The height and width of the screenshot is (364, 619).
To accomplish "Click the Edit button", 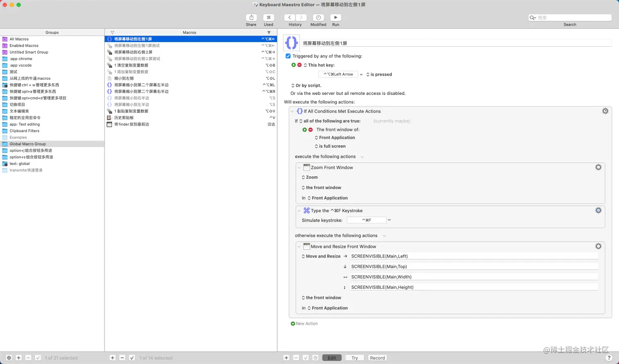I will (332, 358).
